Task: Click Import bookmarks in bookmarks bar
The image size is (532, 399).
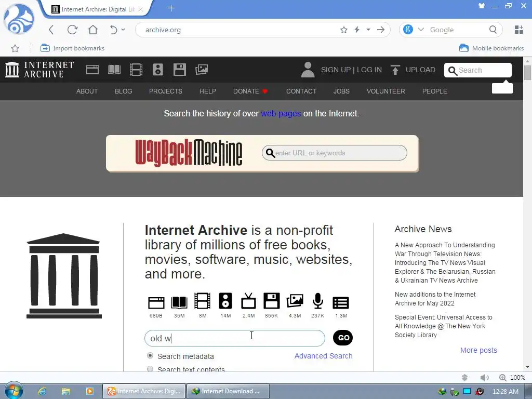Action: (72, 48)
